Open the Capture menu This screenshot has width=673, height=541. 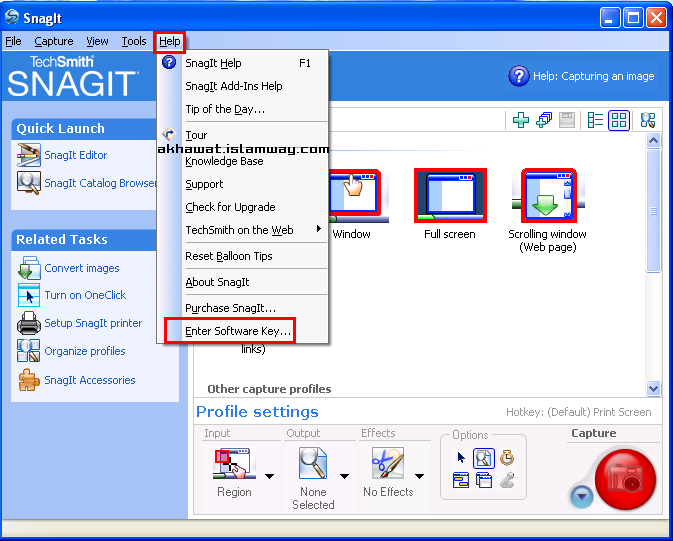[54, 41]
